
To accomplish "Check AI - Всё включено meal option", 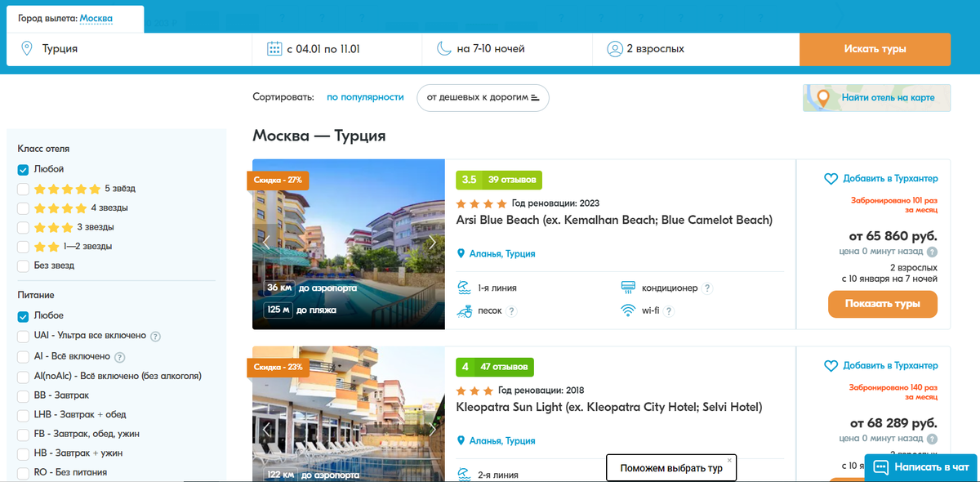I will 23,357.
